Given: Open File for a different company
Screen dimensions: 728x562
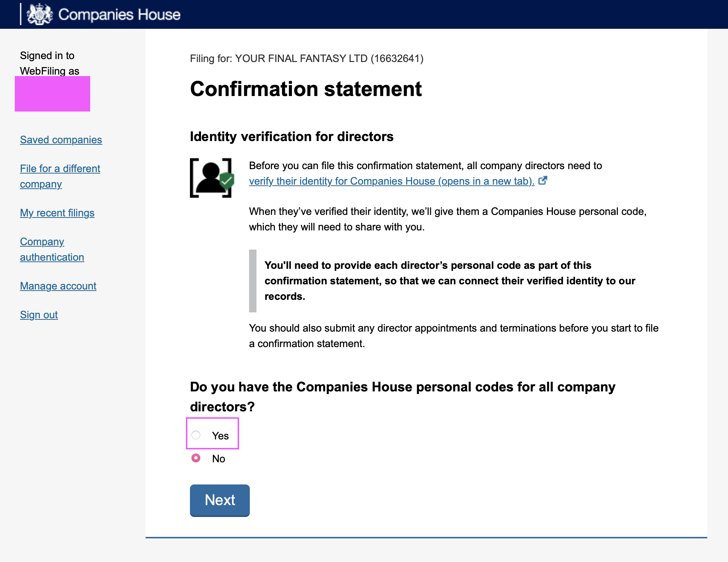Looking at the screenshot, I should point(60,176).
